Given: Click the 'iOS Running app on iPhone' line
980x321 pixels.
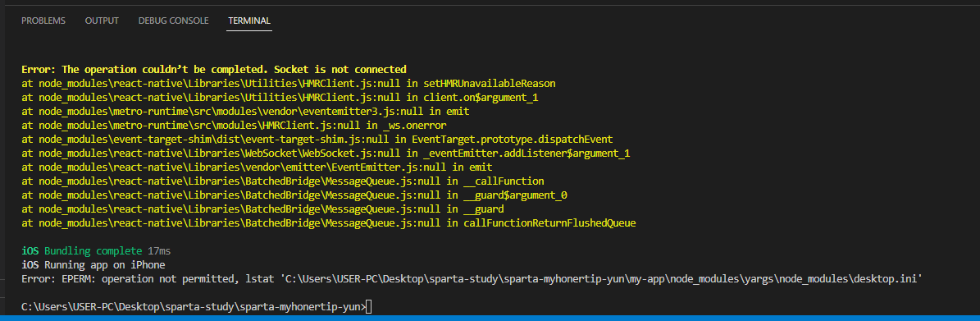Looking at the screenshot, I should click(93, 264).
